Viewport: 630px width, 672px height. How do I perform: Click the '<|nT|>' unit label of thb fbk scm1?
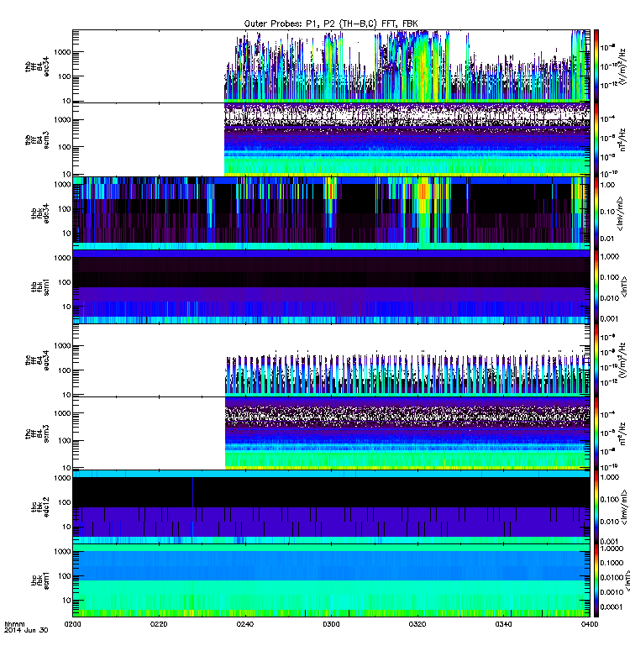623,286
